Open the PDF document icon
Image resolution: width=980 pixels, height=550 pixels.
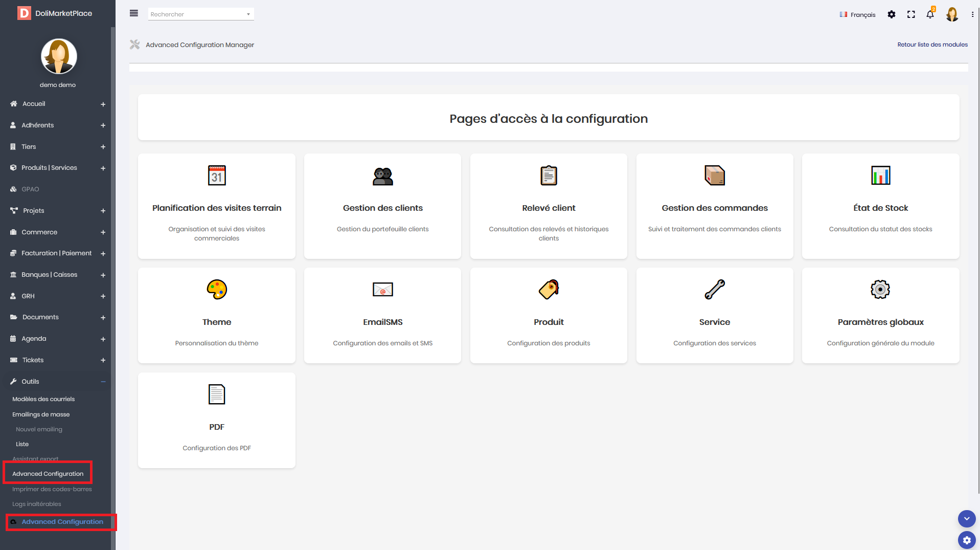click(x=217, y=394)
